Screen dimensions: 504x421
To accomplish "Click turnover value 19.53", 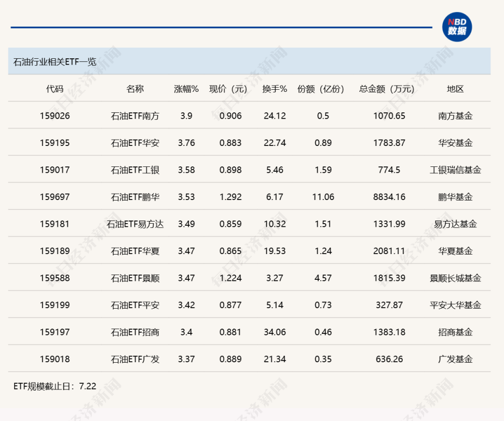I will [275, 251].
